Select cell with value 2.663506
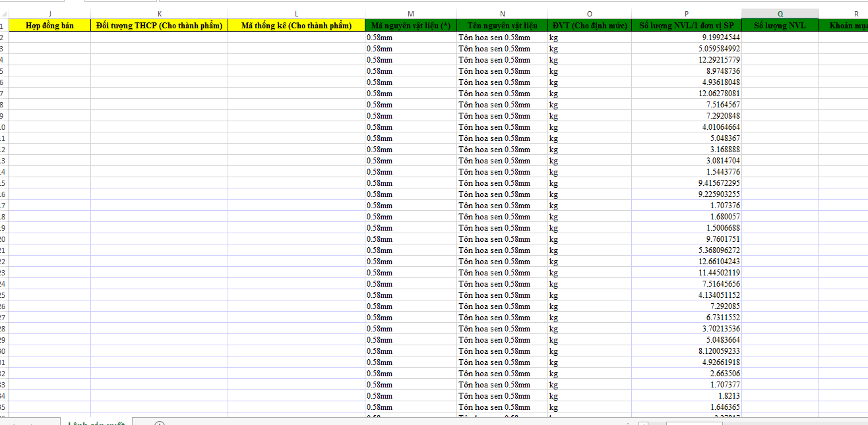The width and height of the screenshot is (868, 425). [x=687, y=374]
